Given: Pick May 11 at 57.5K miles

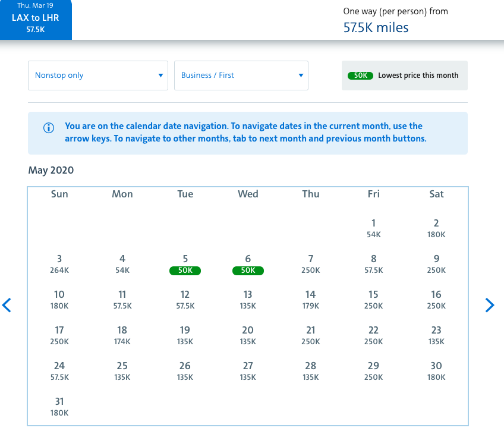Looking at the screenshot, I should click(122, 300).
